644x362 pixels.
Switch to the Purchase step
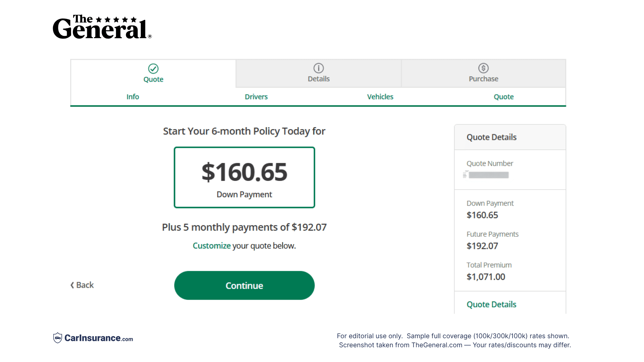tap(483, 73)
